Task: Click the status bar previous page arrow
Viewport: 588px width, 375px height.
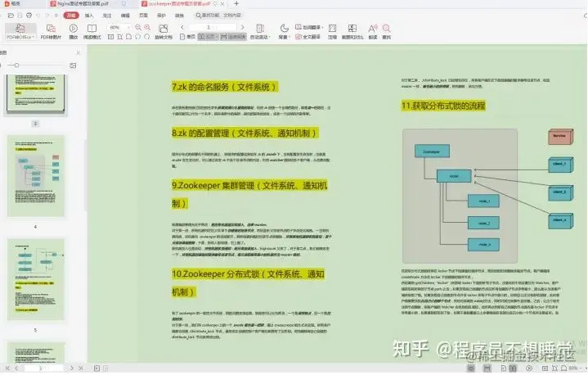Action: click(x=16, y=368)
